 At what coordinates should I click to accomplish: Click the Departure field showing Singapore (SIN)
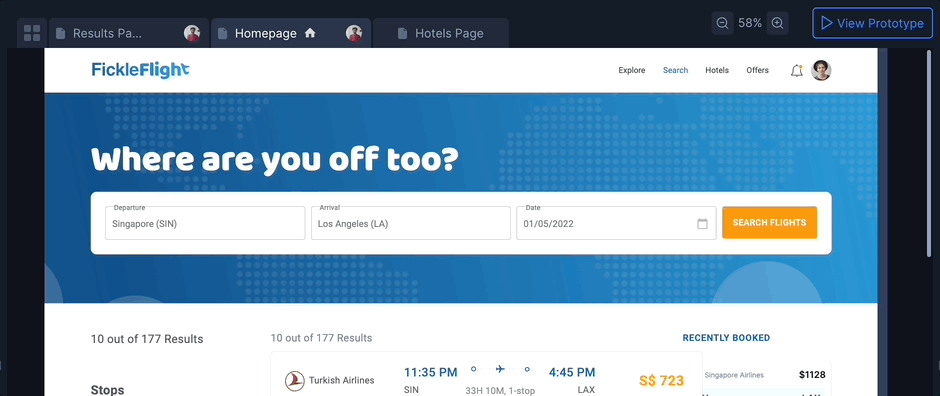tap(205, 223)
